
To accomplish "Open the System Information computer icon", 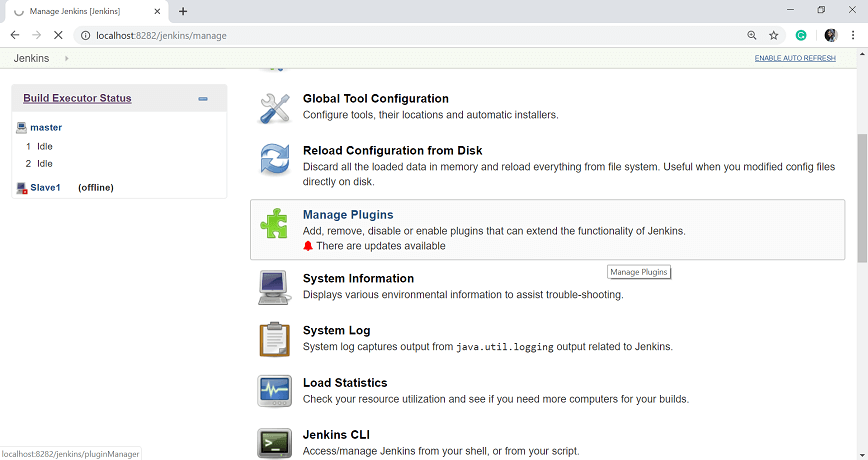I will point(274,287).
